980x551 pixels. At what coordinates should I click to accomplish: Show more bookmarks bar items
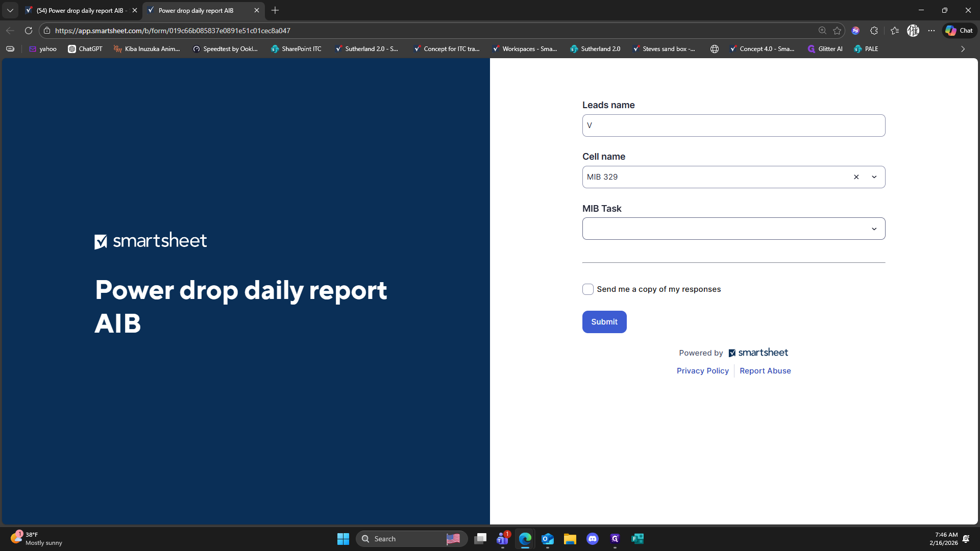[963, 49]
